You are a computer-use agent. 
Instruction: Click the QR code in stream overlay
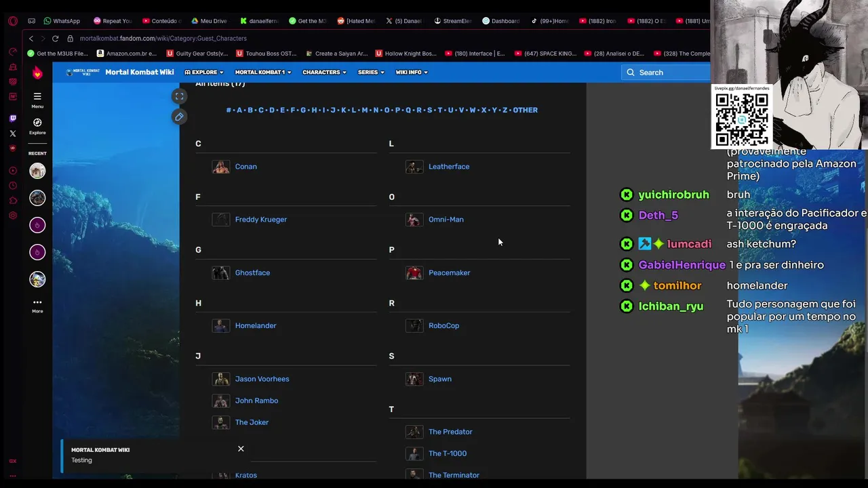(x=742, y=119)
